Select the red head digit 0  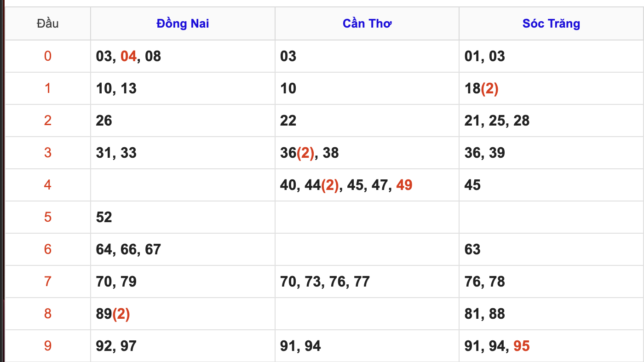coord(48,56)
